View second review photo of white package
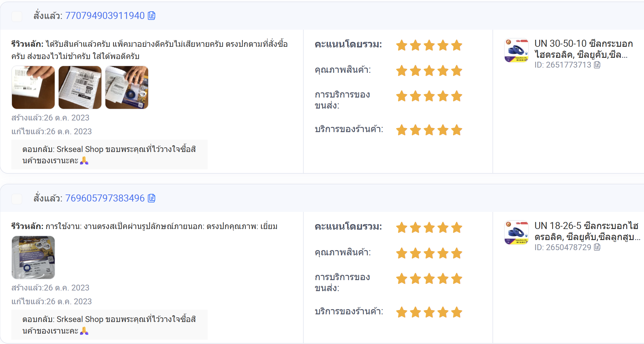 pos(80,87)
